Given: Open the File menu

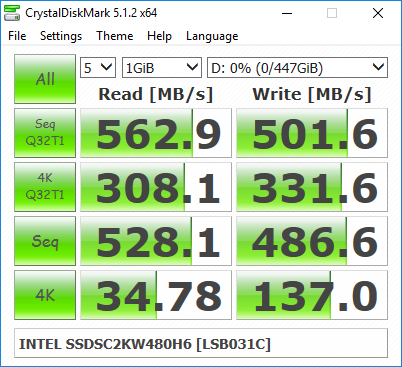Looking at the screenshot, I should point(17,36).
